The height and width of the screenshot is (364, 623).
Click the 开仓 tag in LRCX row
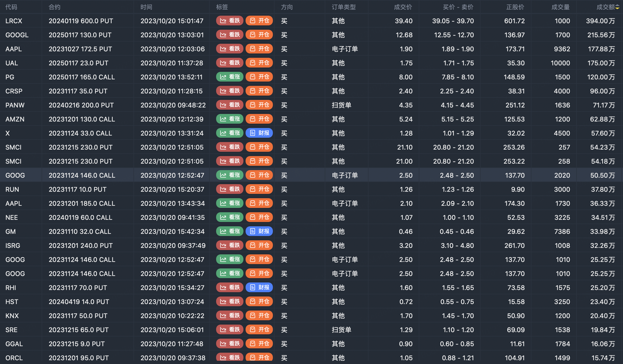[259, 21]
